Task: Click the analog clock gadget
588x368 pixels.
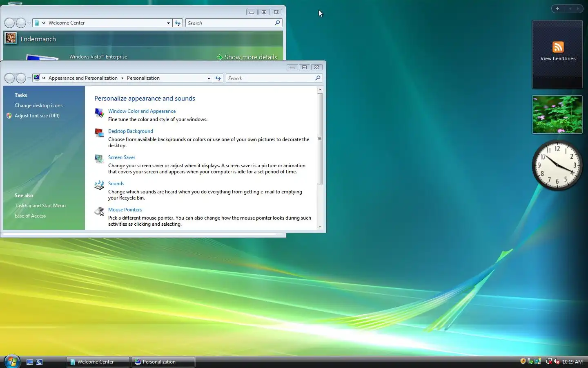Action: (557, 165)
